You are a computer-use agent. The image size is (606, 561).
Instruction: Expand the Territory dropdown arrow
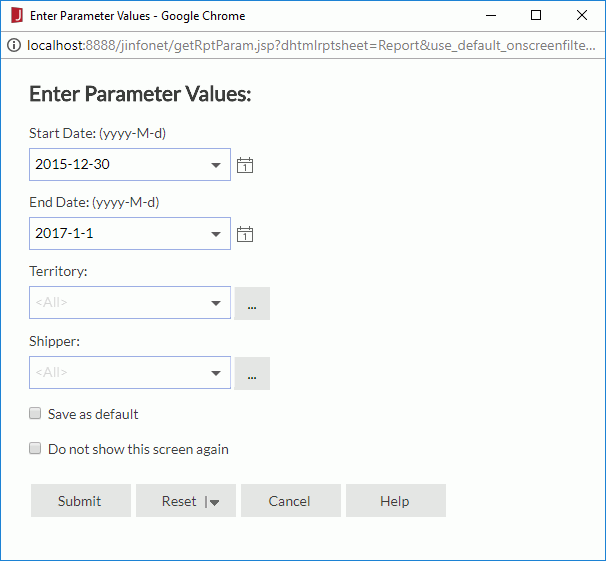pyautogui.click(x=216, y=303)
